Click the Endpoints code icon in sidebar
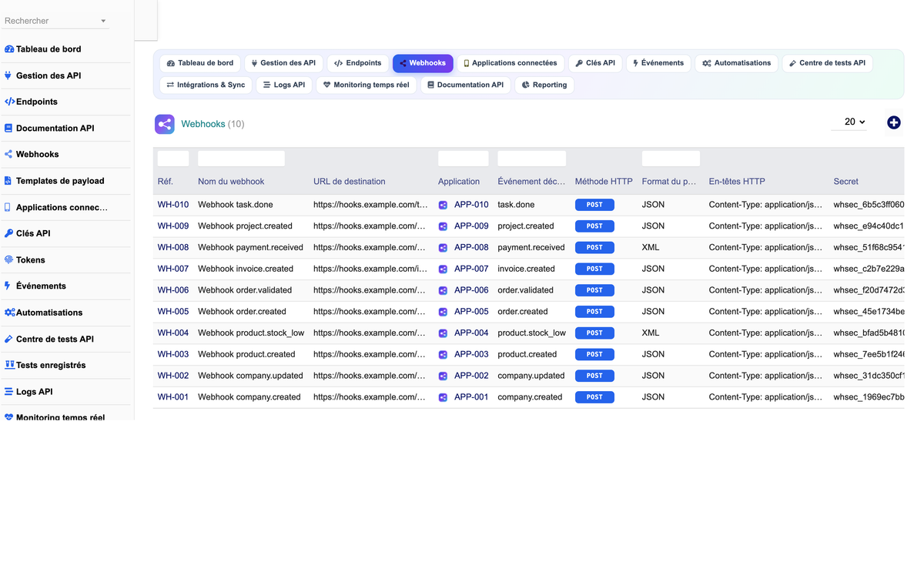924x572 pixels. [x=9, y=102]
